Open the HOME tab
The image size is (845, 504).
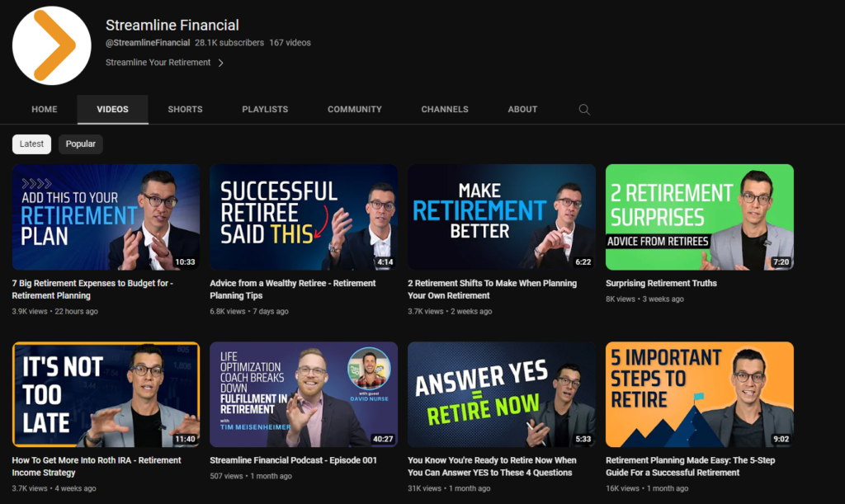tap(45, 110)
